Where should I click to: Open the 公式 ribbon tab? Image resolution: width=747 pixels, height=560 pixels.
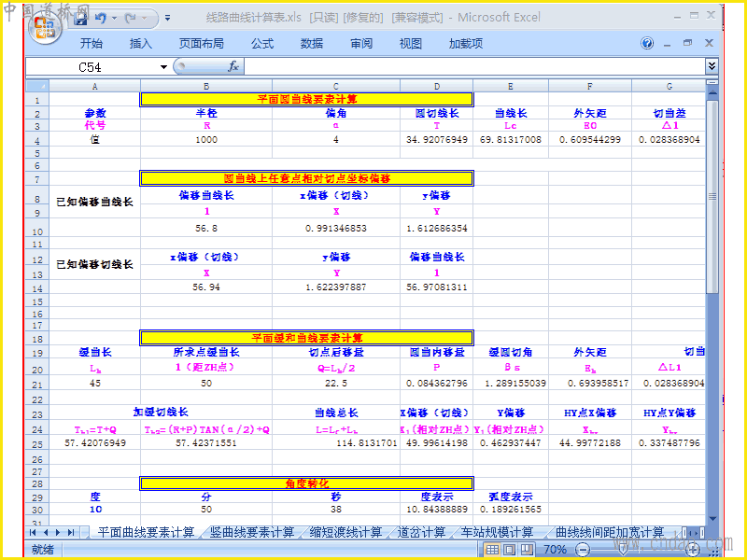tap(262, 43)
